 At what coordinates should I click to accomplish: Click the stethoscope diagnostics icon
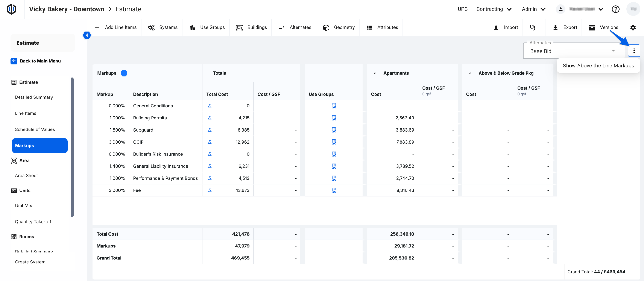coord(533,27)
